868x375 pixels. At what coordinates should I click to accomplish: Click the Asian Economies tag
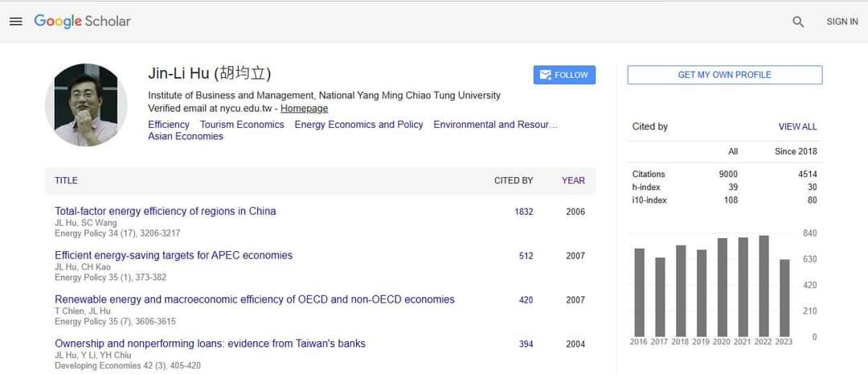click(x=186, y=137)
